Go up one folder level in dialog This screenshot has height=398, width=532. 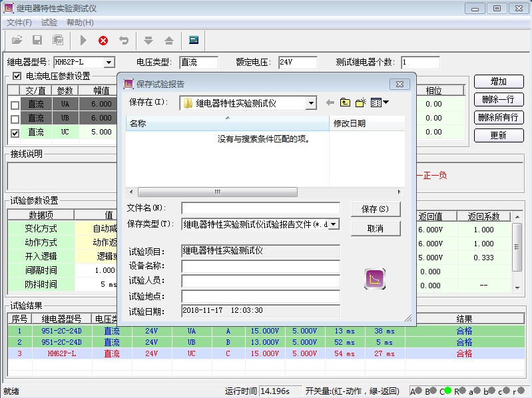(x=345, y=103)
